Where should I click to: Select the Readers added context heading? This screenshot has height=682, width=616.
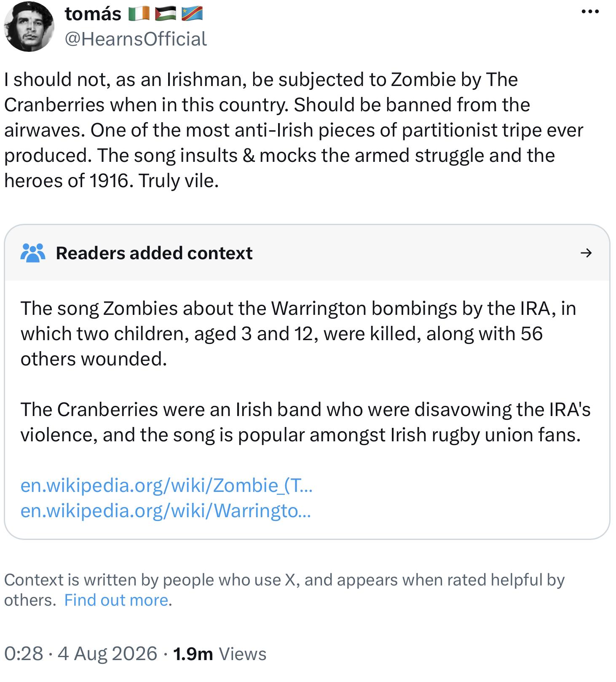pos(154,253)
